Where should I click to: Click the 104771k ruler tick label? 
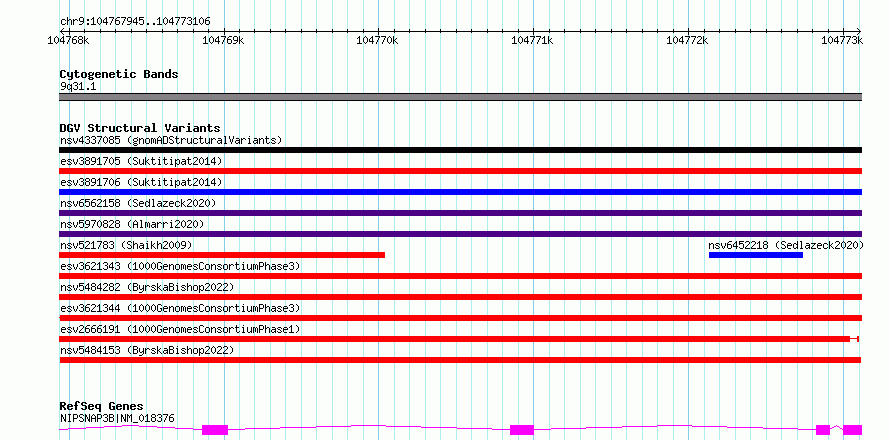click(532, 40)
